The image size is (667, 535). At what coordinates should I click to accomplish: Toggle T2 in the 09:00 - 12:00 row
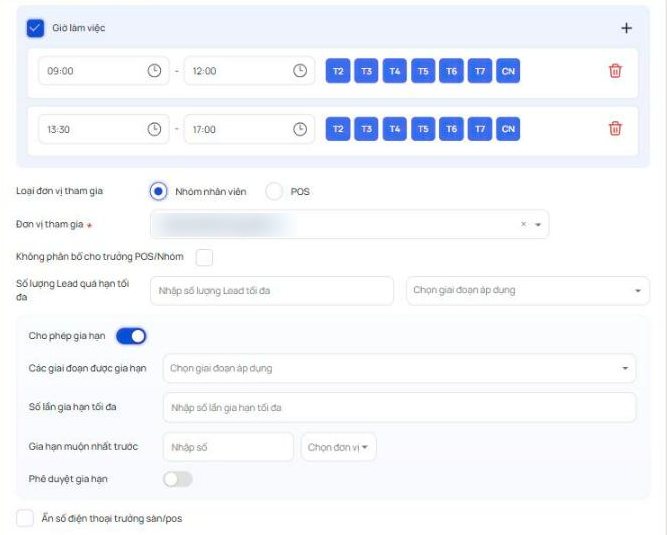tap(338, 71)
